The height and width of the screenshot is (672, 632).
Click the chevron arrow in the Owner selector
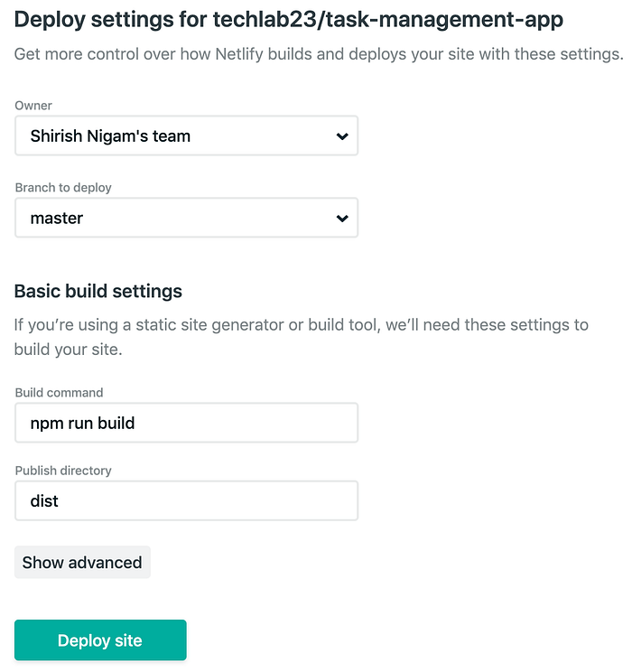click(341, 136)
